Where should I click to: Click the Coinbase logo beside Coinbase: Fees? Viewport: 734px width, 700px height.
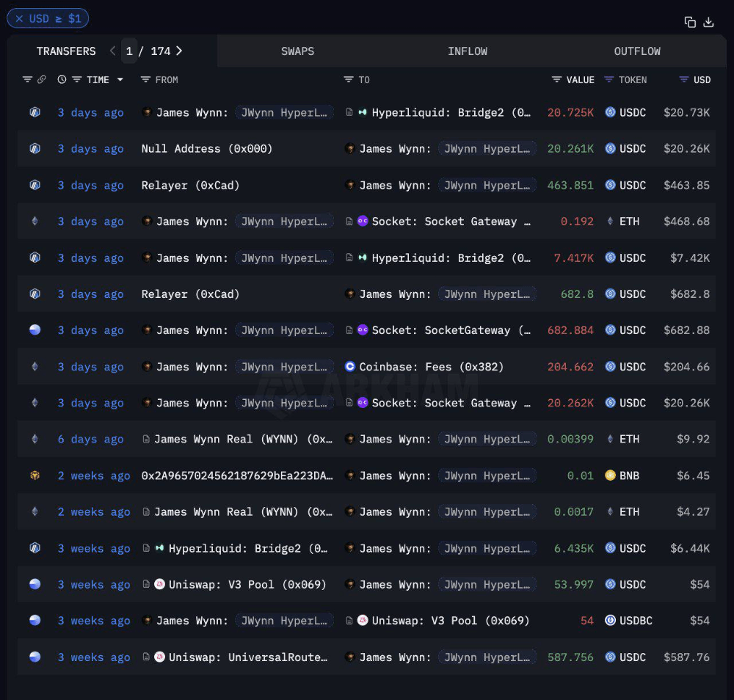pyautogui.click(x=349, y=367)
